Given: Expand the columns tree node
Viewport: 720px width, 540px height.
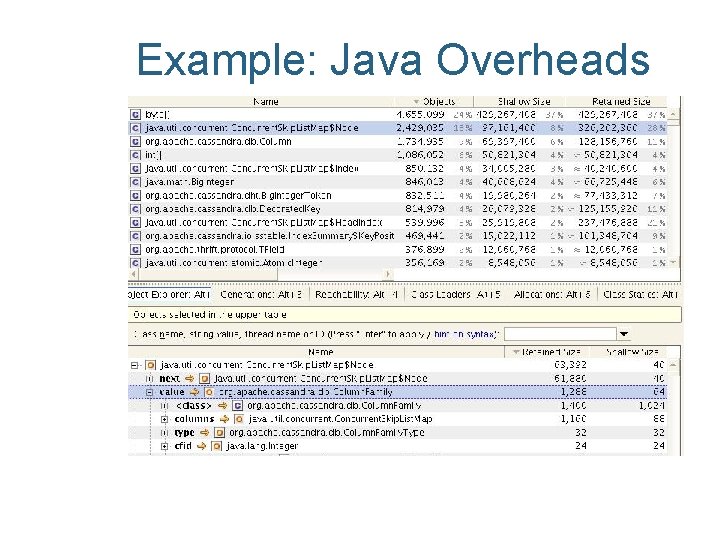Looking at the screenshot, I should click(164, 419).
